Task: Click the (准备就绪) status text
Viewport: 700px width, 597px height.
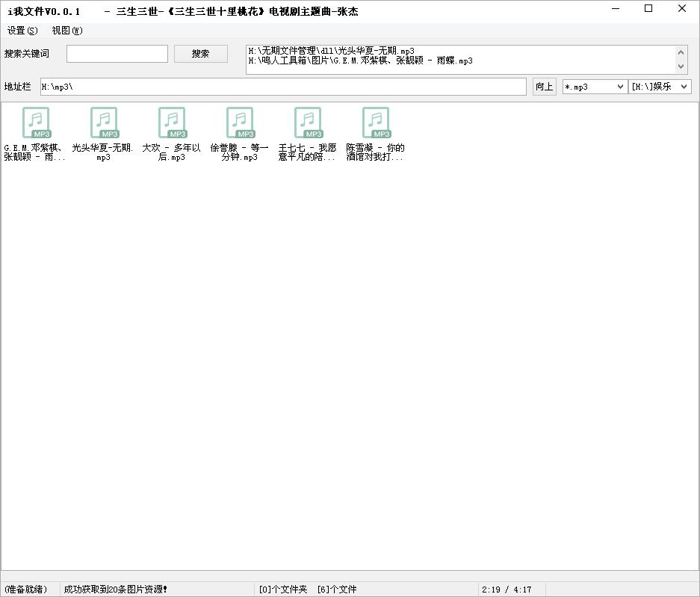Action: pyautogui.click(x=25, y=590)
